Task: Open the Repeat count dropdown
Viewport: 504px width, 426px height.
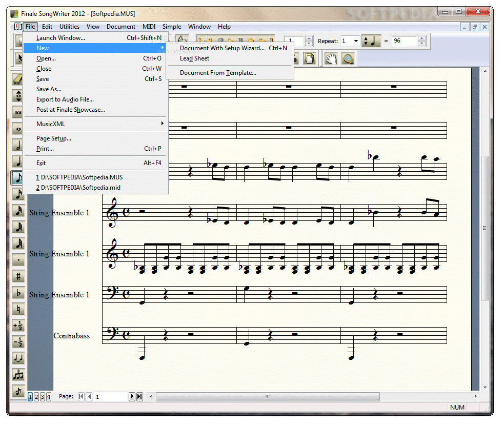Action: click(x=356, y=41)
